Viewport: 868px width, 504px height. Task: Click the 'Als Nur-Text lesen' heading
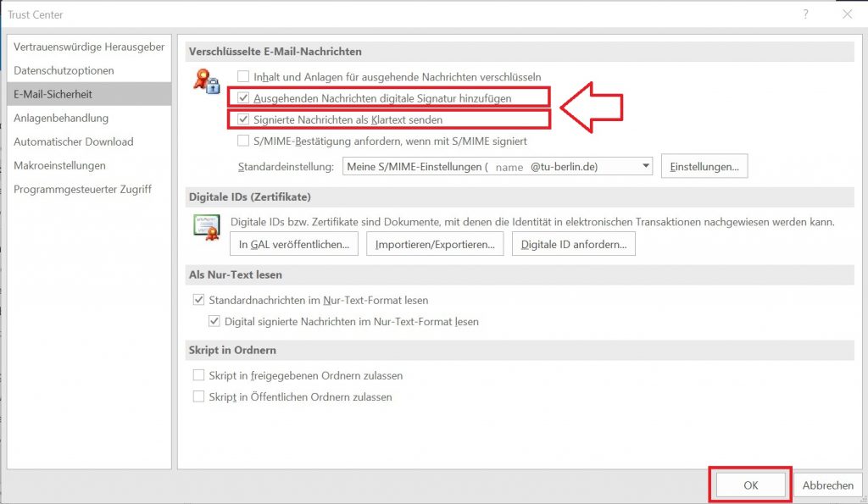point(236,274)
